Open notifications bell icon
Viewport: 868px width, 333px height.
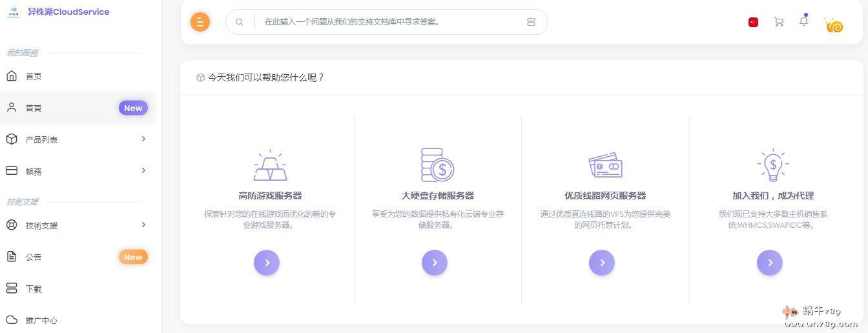(803, 21)
